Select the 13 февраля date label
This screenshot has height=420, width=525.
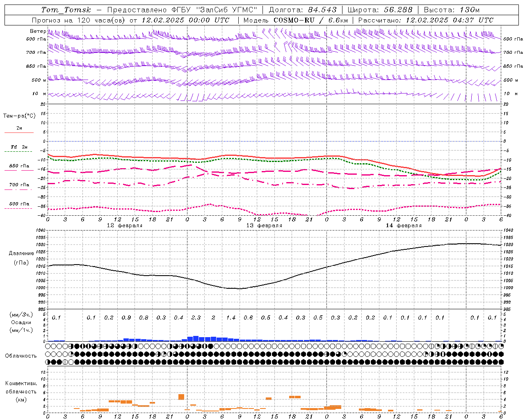[x=264, y=226]
